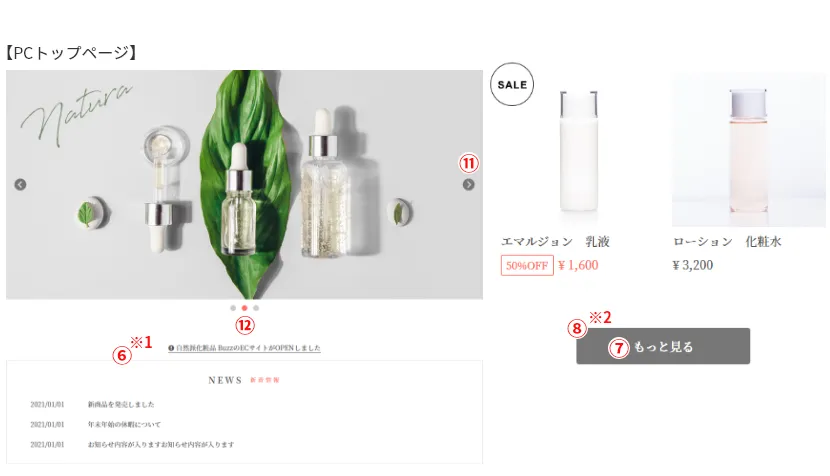Click the ¥3,200 price of ローション
The width and height of the screenshot is (830, 476).
[x=692, y=265]
